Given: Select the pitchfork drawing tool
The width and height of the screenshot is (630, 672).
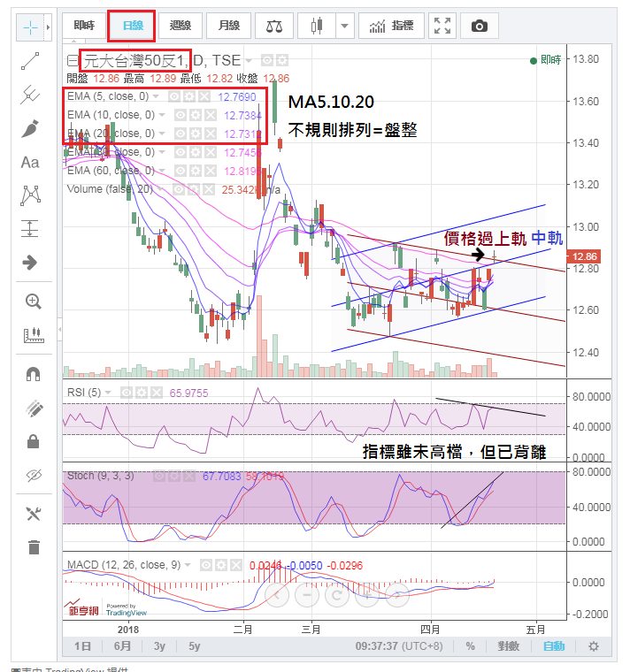Looking at the screenshot, I should point(30,95).
